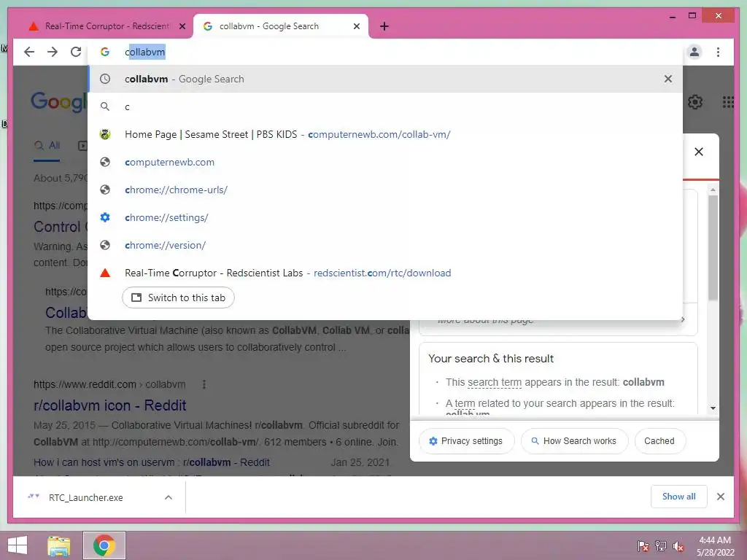Expand the RTC_Launcher.exe download options chevron
This screenshot has width=747, height=560.
pos(169,497)
